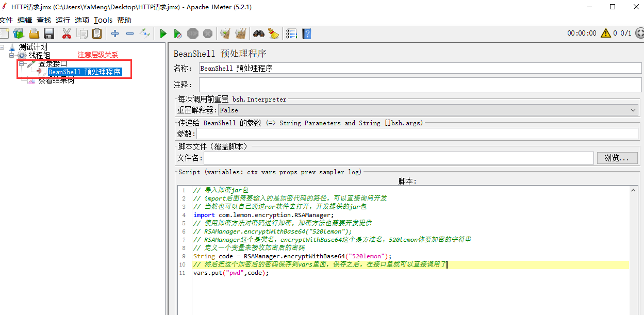Click the Paste clipboard icon
The height and width of the screenshot is (315, 644).
tap(96, 34)
